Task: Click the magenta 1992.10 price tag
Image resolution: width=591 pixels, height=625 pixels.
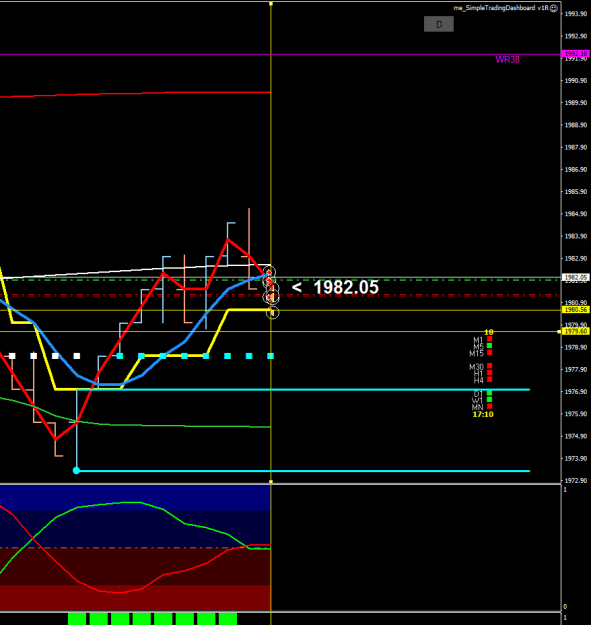Action: [x=575, y=53]
